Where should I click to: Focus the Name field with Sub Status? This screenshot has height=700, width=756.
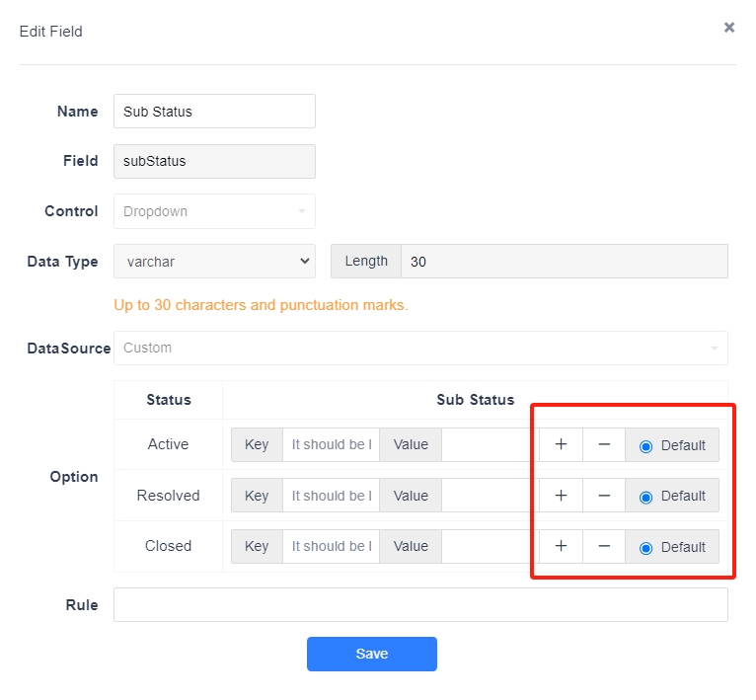(x=214, y=112)
